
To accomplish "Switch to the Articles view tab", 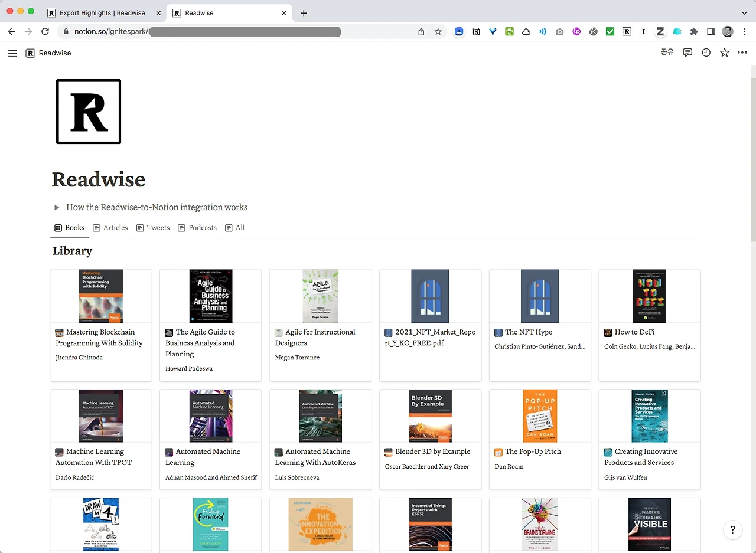I will (x=110, y=228).
